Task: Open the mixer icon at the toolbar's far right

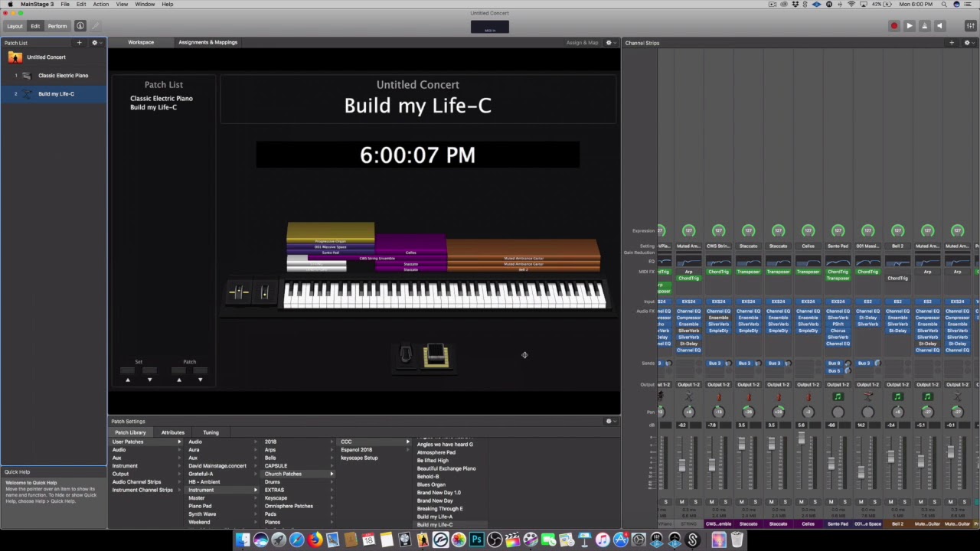Action: coord(970,26)
